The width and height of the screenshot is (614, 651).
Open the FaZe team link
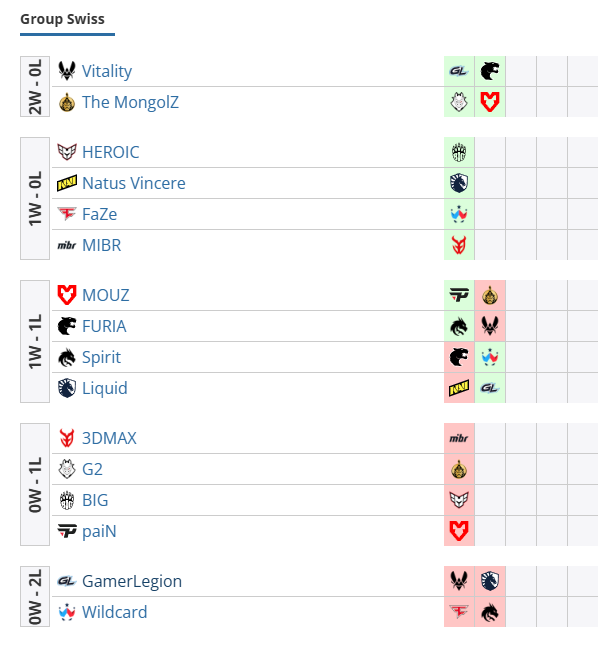[100, 214]
